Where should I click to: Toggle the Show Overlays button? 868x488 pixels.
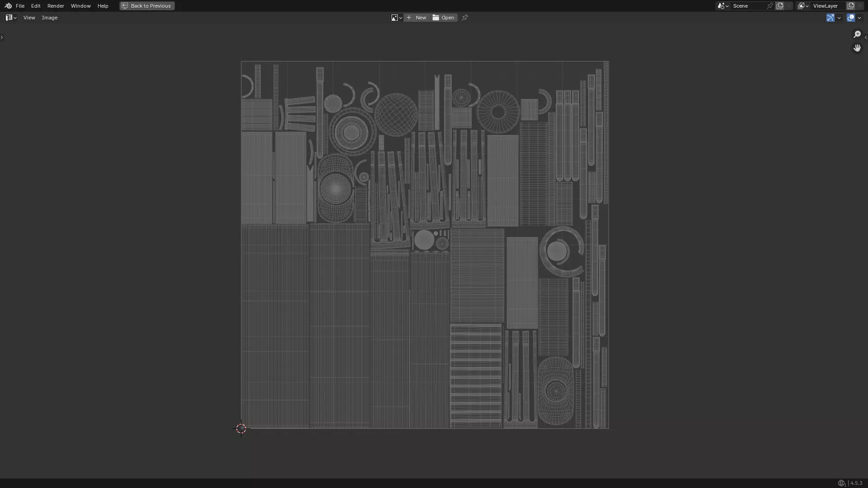pos(851,18)
